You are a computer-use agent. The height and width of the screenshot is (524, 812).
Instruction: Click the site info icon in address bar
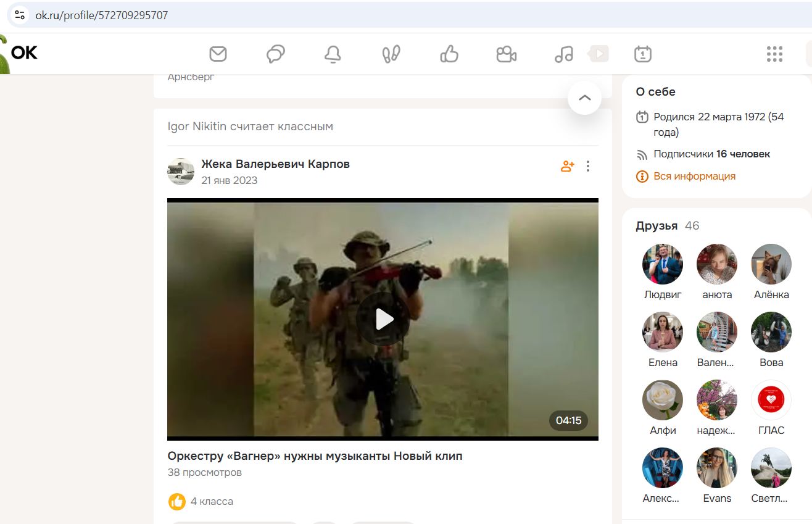tap(20, 15)
